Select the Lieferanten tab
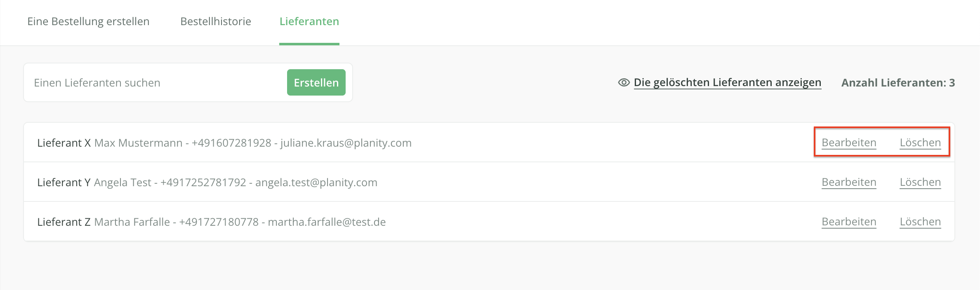Viewport: 980px width, 290px height. click(309, 21)
